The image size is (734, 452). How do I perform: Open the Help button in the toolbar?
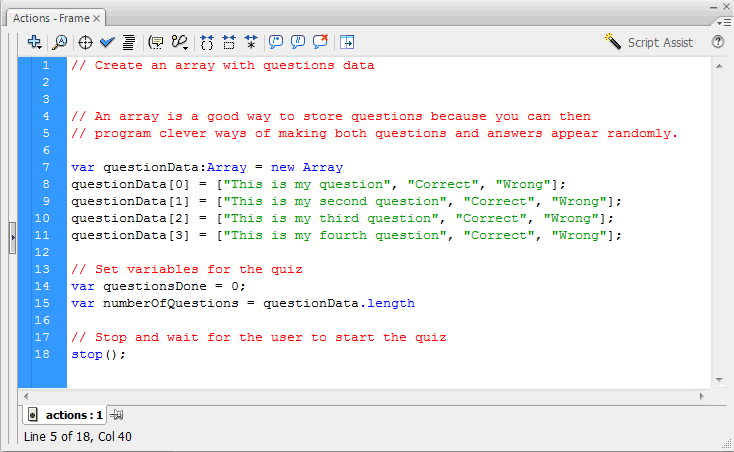pos(717,42)
